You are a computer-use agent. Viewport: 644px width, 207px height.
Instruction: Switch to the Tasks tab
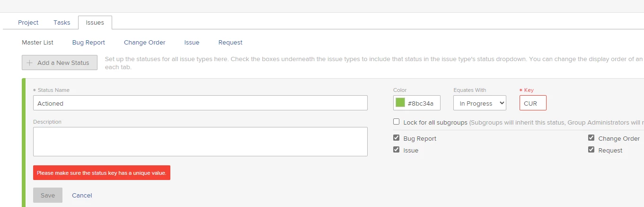[62, 22]
